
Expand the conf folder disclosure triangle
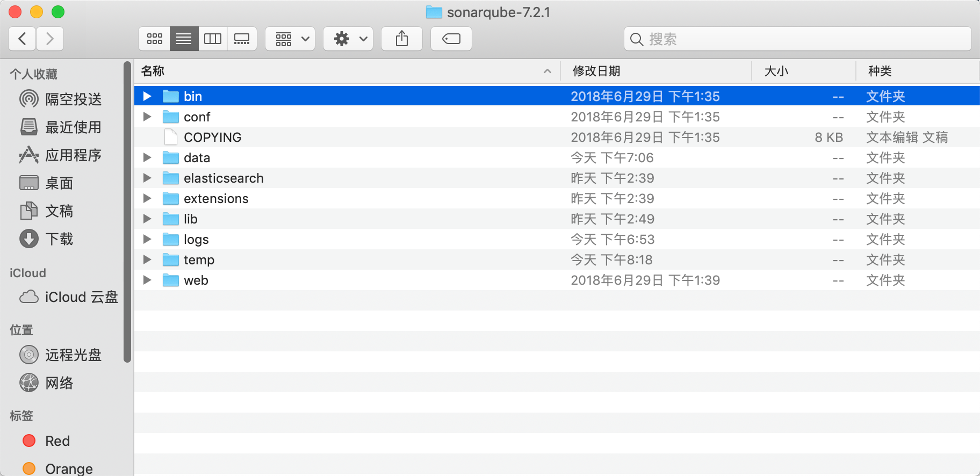(147, 117)
